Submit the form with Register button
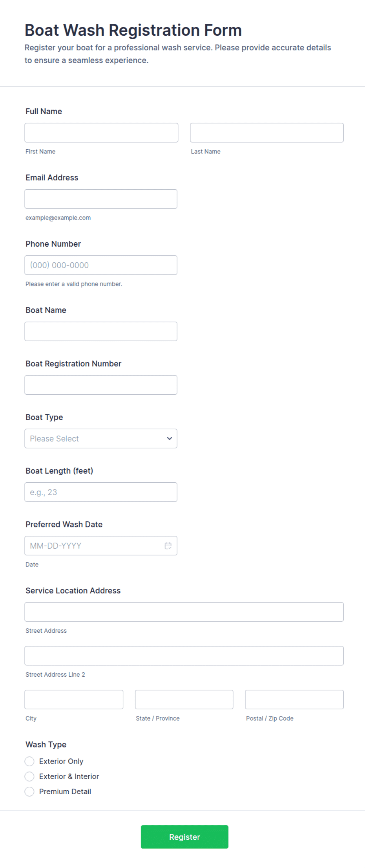 pyautogui.click(x=184, y=837)
